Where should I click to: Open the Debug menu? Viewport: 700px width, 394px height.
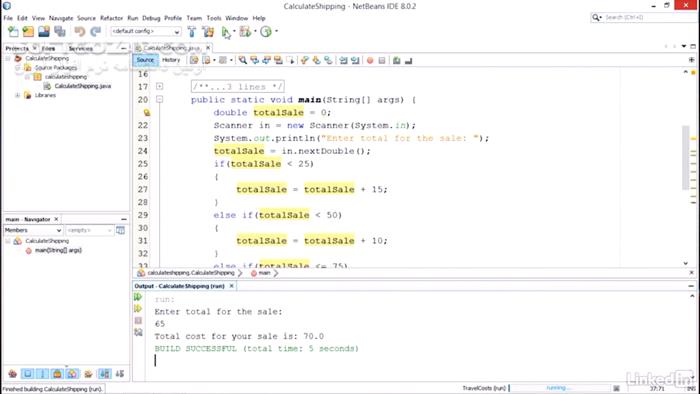[x=151, y=18]
